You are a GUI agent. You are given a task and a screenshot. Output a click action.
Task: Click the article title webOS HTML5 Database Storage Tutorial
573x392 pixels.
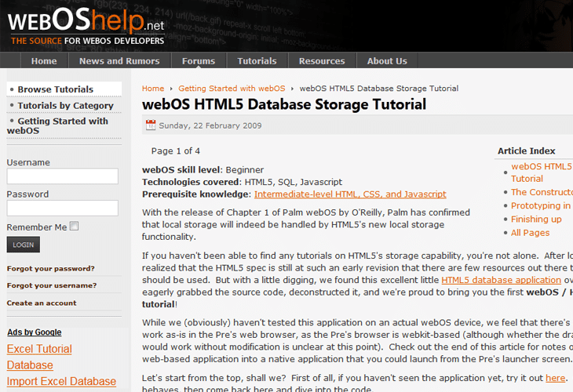[x=284, y=104]
